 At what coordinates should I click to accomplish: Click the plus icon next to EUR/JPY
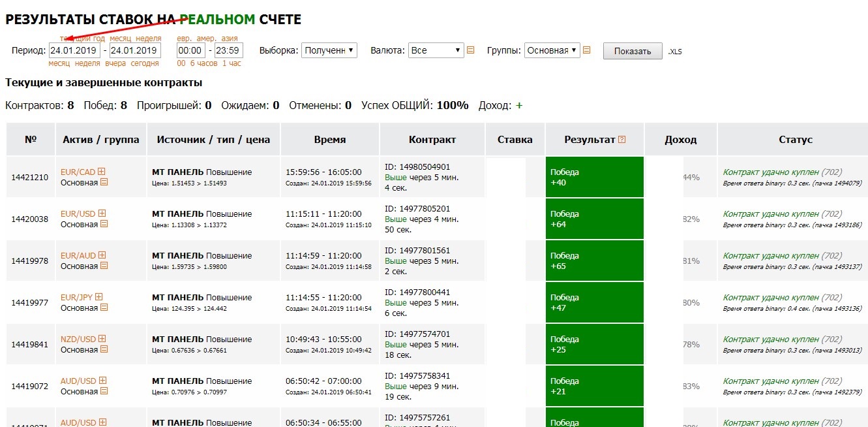point(99,297)
